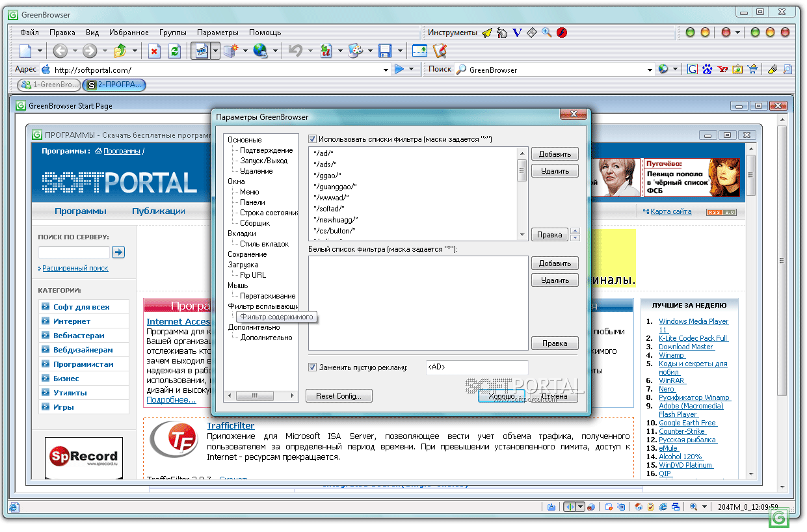The width and height of the screenshot is (807, 532).
Task: Click the Reset Config... button
Action: [338, 396]
